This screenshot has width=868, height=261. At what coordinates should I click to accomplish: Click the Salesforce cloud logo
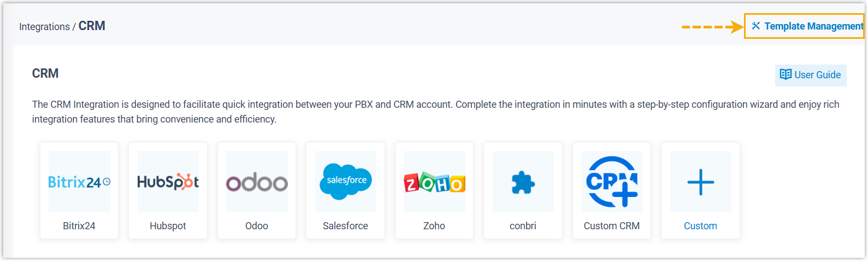click(346, 182)
